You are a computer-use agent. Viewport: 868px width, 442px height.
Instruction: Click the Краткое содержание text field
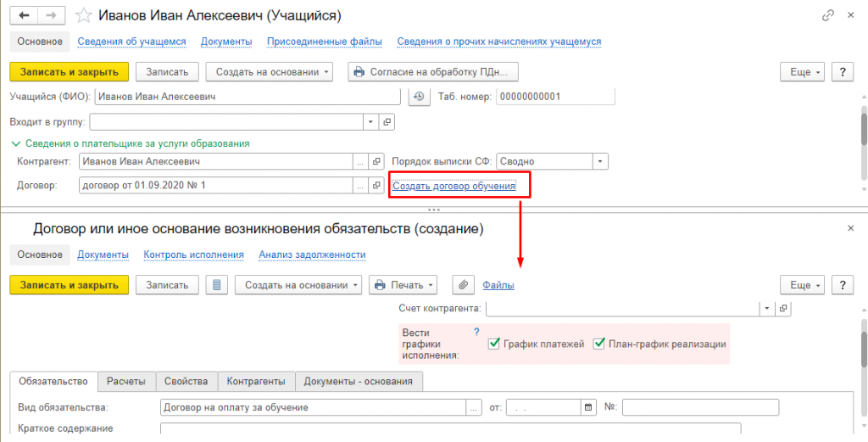(x=451, y=428)
